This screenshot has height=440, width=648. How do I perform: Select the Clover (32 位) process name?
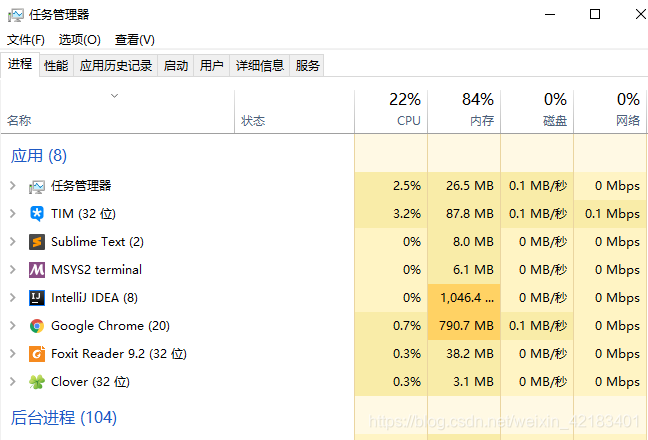pos(91,382)
